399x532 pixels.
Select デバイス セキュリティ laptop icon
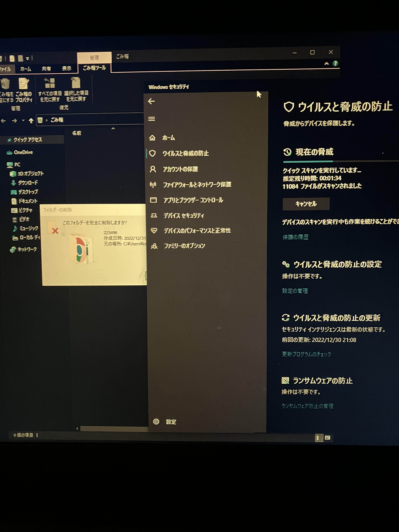[154, 215]
